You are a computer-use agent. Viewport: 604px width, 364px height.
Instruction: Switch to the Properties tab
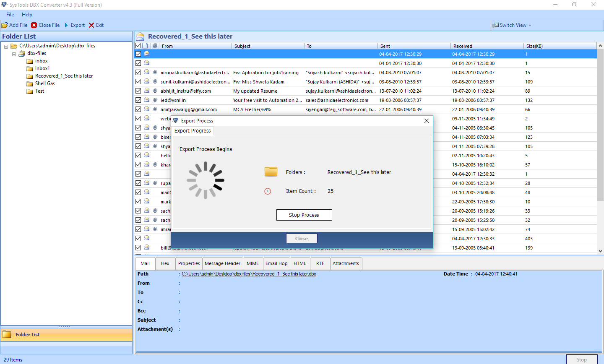click(189, 263)
